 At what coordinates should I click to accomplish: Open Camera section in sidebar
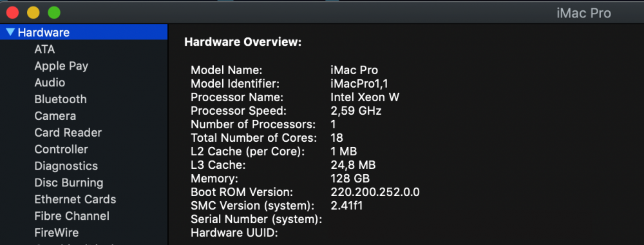tap(55, 116)
